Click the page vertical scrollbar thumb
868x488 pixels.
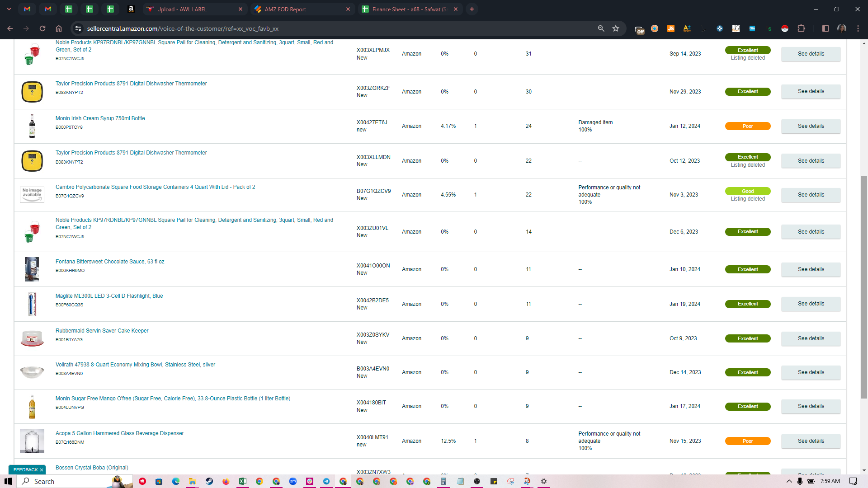coord(864,287)
